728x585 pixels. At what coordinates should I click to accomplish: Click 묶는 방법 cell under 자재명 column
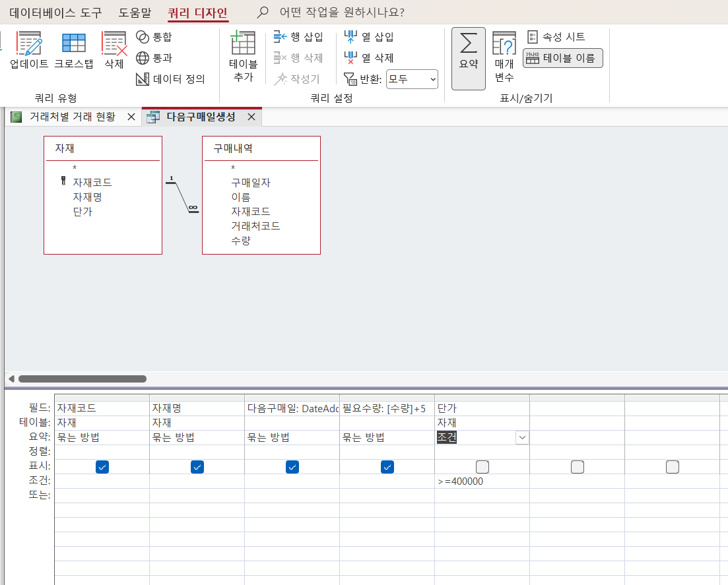196,437
